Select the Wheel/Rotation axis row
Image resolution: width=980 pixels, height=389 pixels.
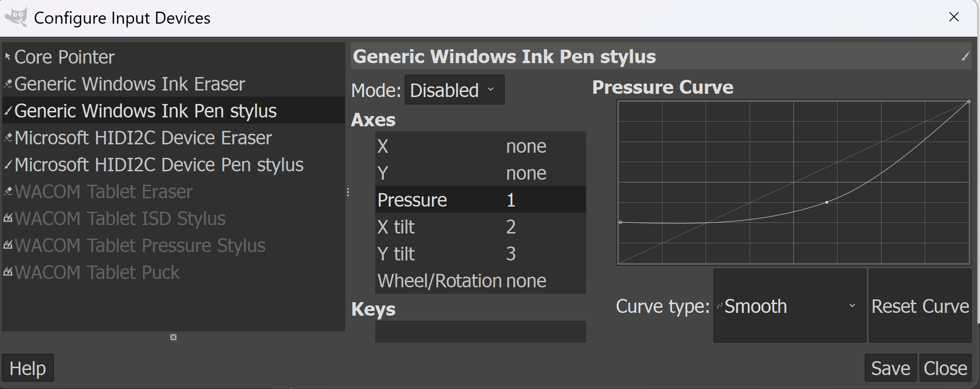480,281
